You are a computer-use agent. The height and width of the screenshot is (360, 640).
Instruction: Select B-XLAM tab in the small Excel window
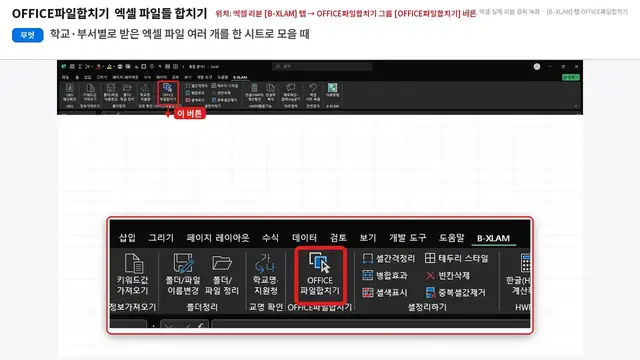(x=240, y=77)
